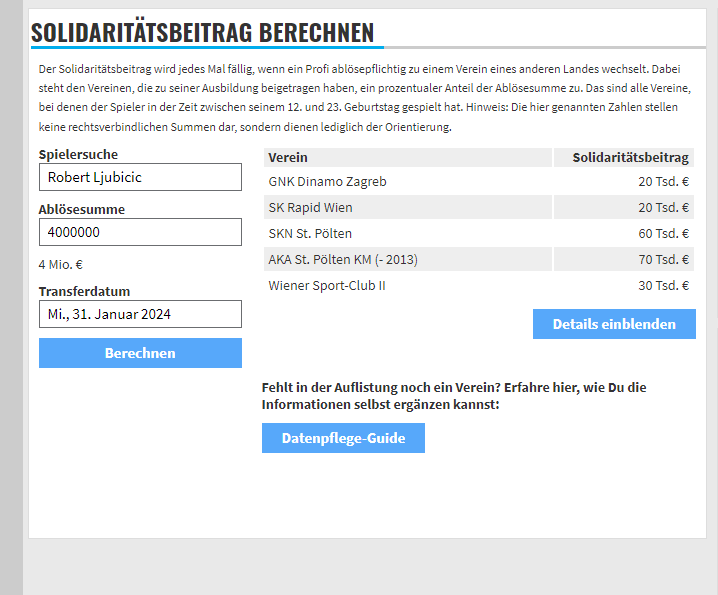Click the 70 Tsd. € amount
Viewport: 718px width, 595px height.
(664, 260)
